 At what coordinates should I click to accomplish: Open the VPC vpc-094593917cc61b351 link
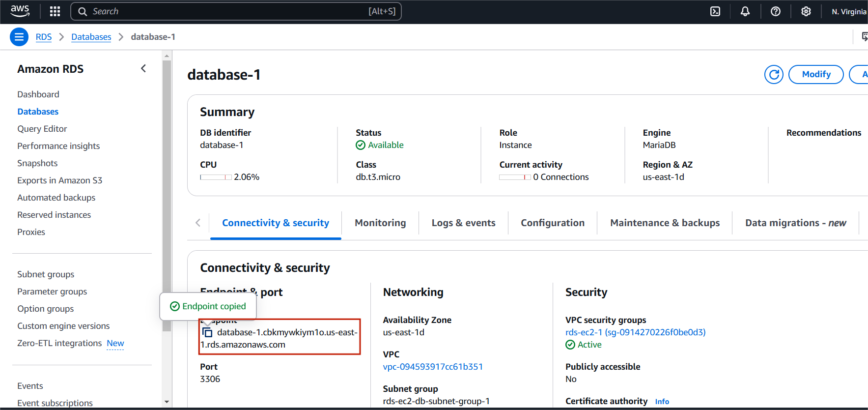(x=433, y=366)
